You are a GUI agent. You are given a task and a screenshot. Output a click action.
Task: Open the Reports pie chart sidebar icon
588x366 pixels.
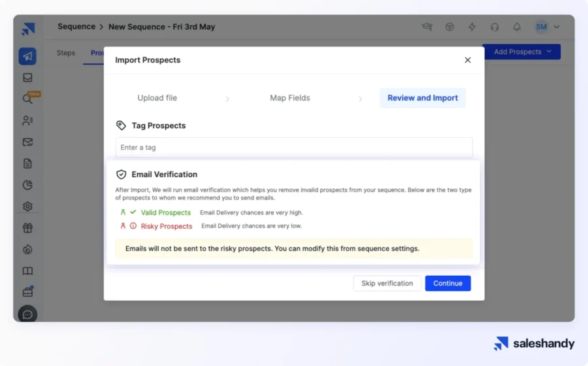pyautogui.click(x=27, y=185)
